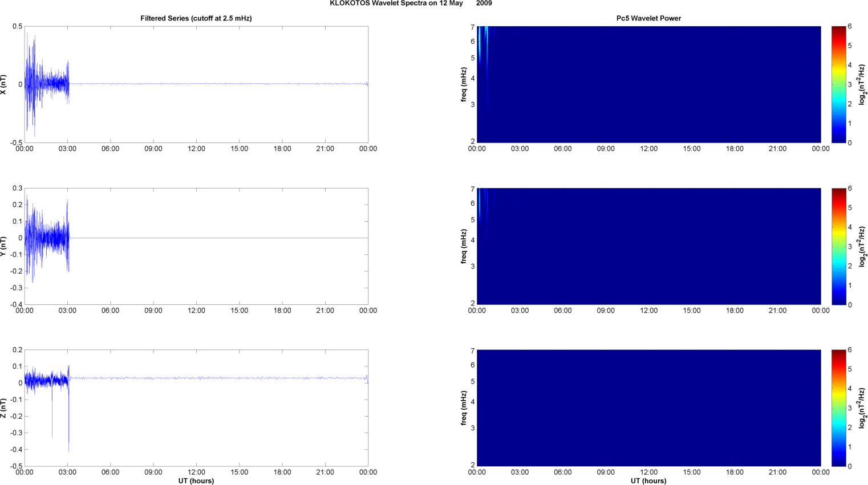
Task: Click the '-0.4' tick on the Z (nT) axis
Action: click(15, 450)
